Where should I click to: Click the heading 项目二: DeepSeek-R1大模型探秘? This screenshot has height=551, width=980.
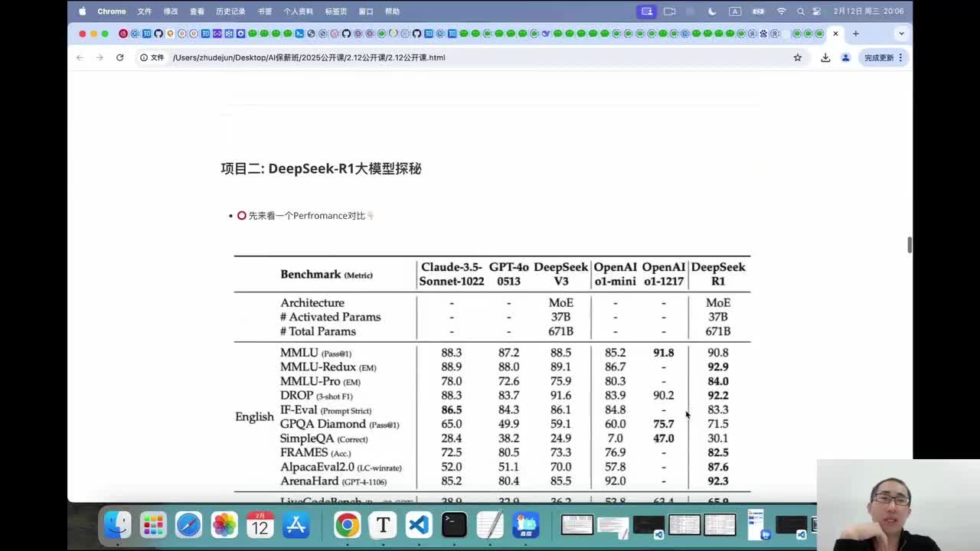[321, 168]
